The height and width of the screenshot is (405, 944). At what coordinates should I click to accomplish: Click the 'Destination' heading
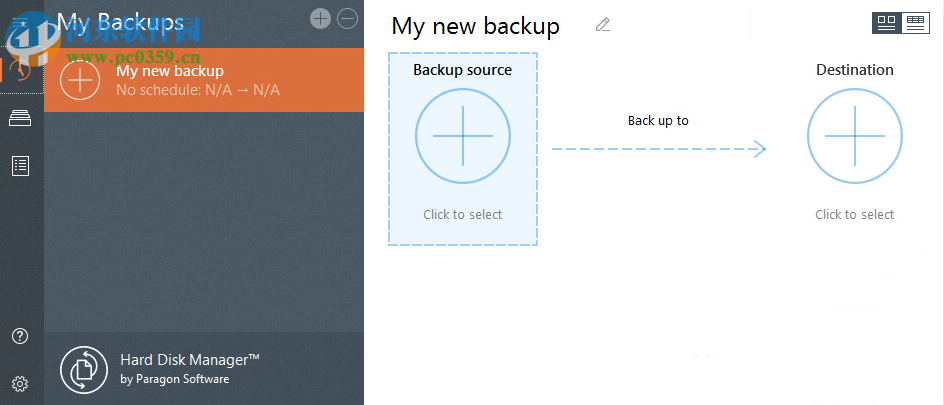tap(855, 70)
